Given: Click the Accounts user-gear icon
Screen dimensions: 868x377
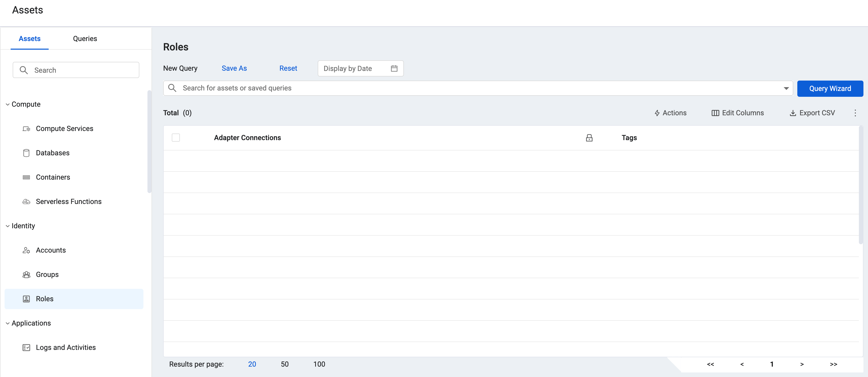Looking at the screenshot, I should 26,250.
